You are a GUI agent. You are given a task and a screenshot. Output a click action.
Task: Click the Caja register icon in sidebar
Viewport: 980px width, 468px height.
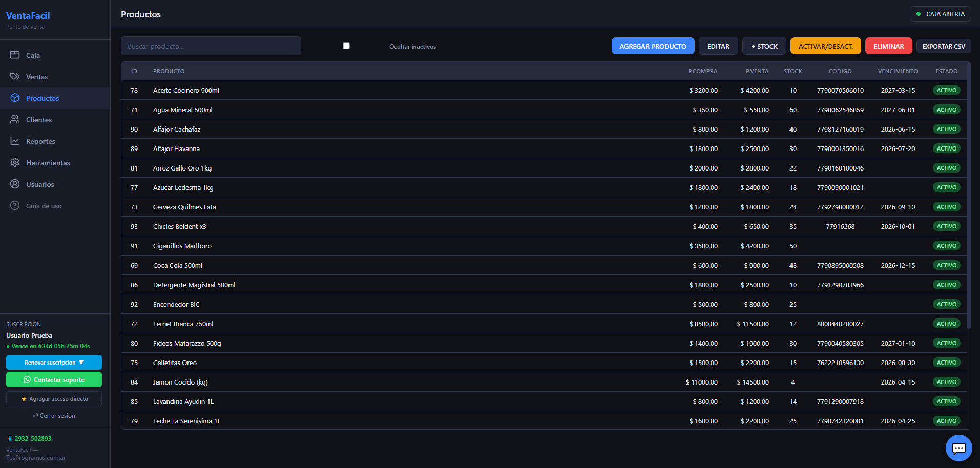pyautogui.click(x=15, y=55)
